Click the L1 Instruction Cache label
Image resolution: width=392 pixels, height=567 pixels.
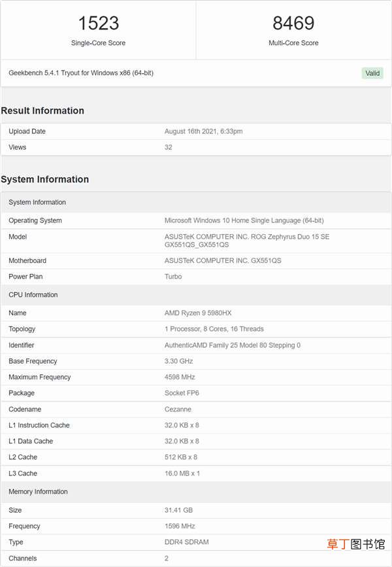pyautogui.click(x=39, y=425)
